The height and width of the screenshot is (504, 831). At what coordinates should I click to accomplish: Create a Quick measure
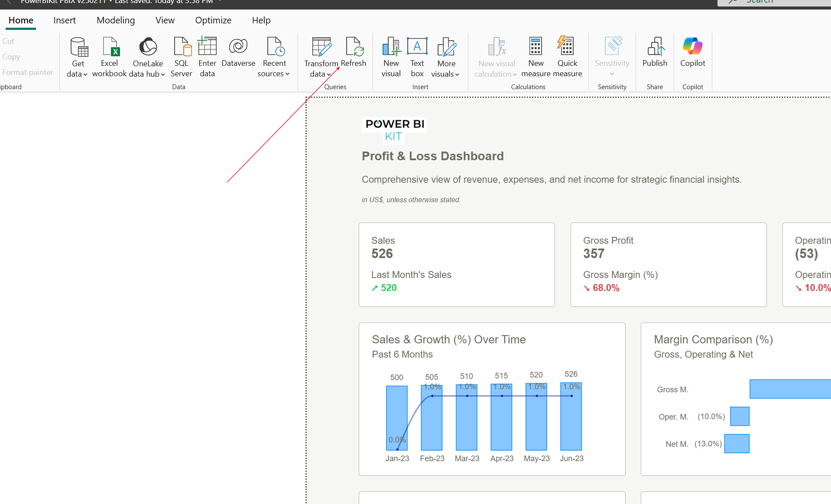567,57
